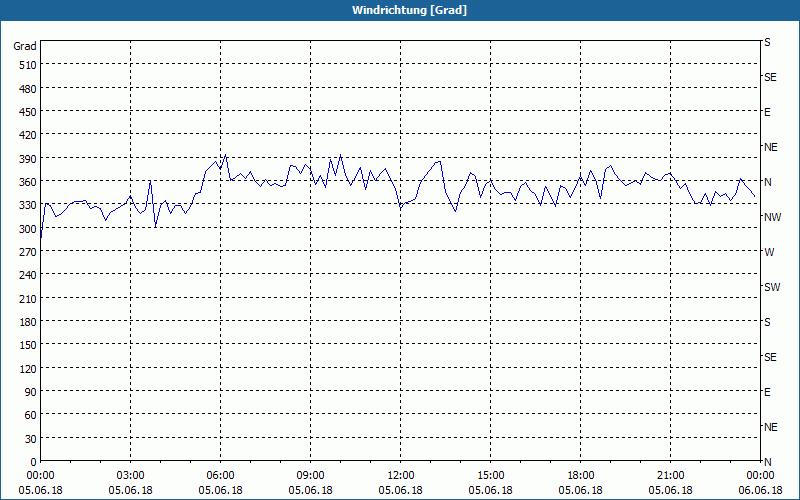Select the left axis value "30"

[x=31, y=439]
